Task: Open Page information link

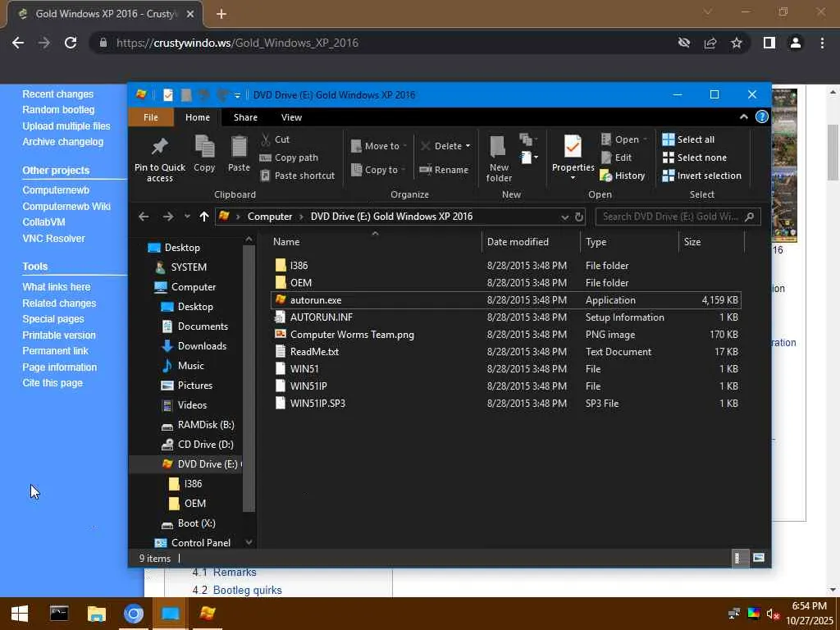Action: coord(59,367)
